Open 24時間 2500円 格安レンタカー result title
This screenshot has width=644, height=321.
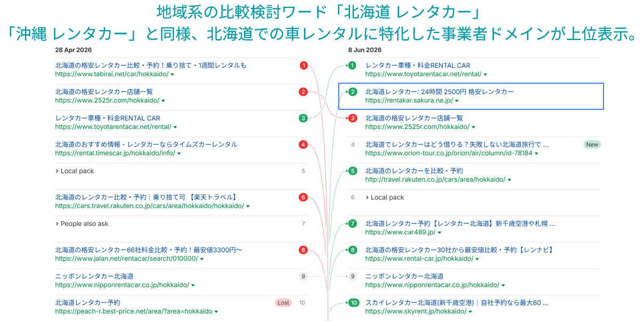(x=439, y=92)
